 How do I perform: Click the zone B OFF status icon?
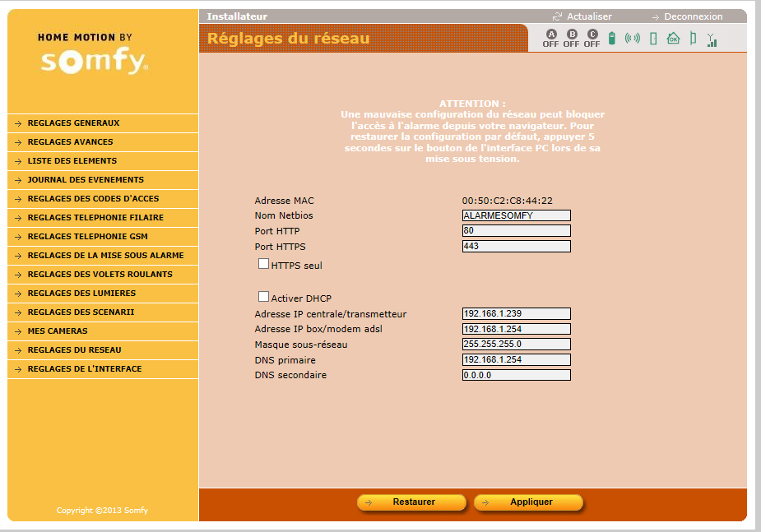tap(572, 39)
